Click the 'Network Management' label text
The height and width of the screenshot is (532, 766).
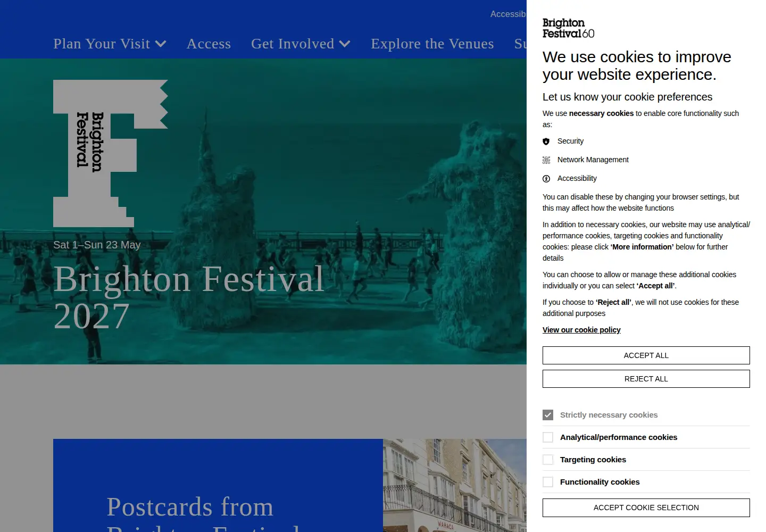coord(593,160)
